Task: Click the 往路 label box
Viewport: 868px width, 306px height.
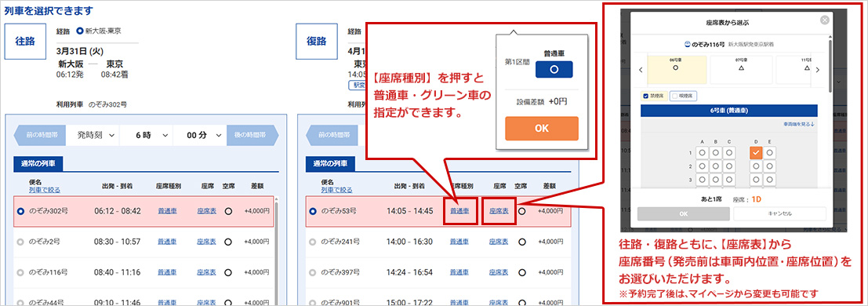Action: point(24,42)
